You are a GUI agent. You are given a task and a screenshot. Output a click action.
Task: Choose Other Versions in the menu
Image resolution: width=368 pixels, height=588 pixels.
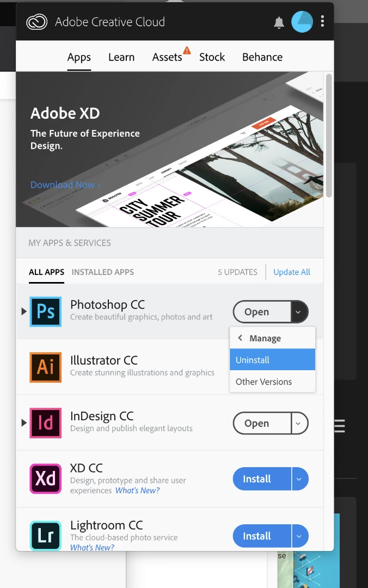click(272, 381)
